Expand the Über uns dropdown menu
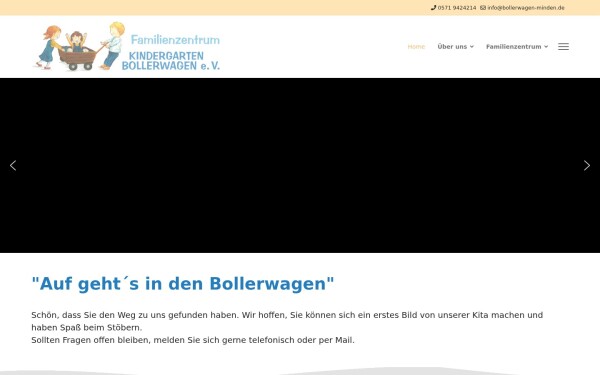Screen dimensions: 600x375 pyautogui.click(x=455, y=47)
